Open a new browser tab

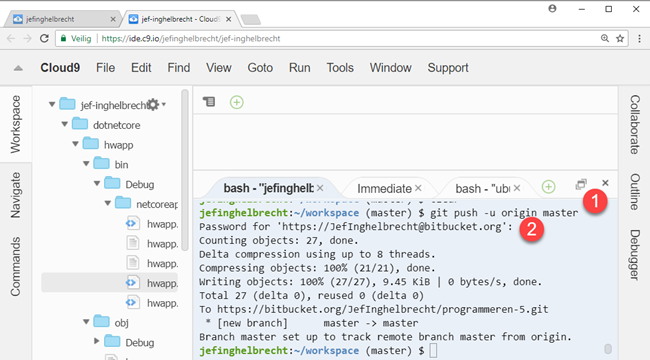pos(250,19)
